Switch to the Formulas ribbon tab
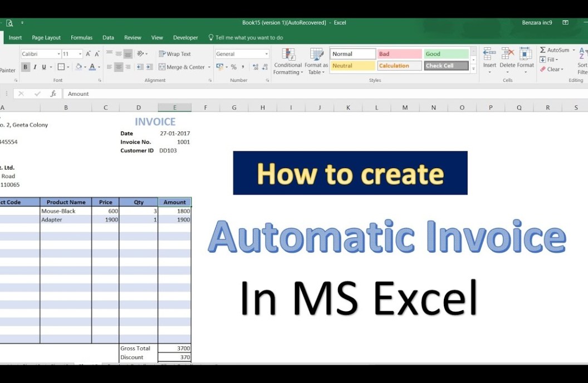This screenshot has height=383, width=588. click(x=81, y=38)
